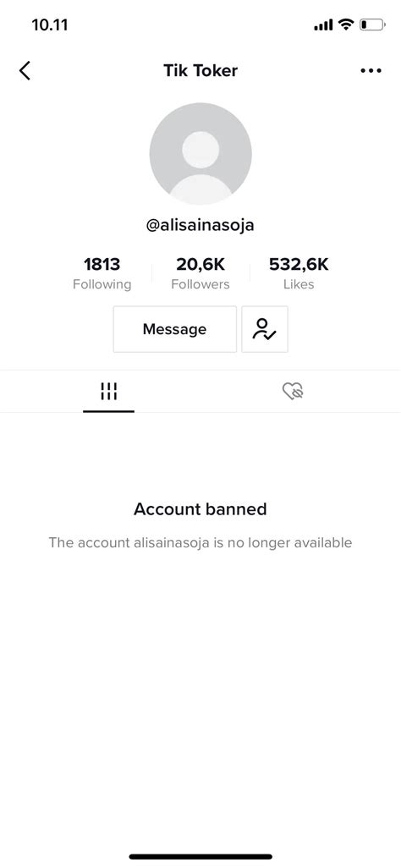
Task: Switch to the hidden liked videos tab
Action: 293,392
